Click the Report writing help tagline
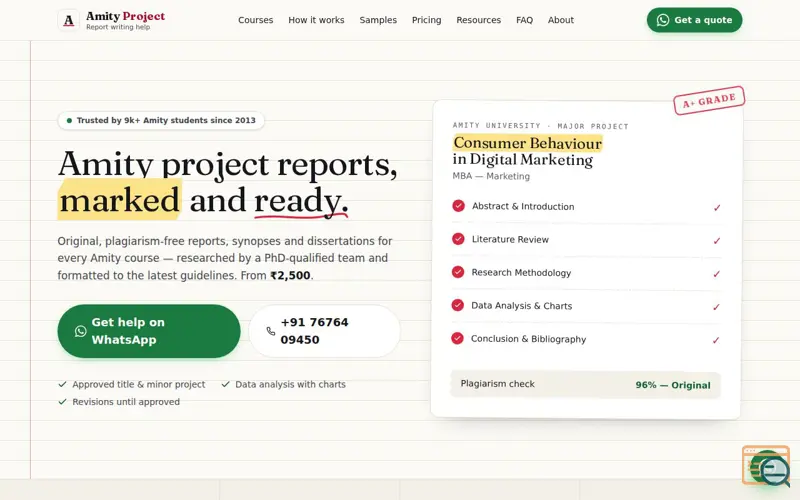800x500 pixels. point(118,27)
